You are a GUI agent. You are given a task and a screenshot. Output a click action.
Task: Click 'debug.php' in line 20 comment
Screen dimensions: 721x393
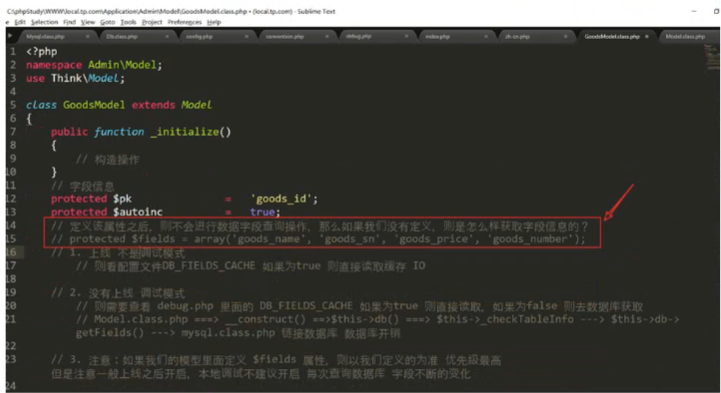185,307
